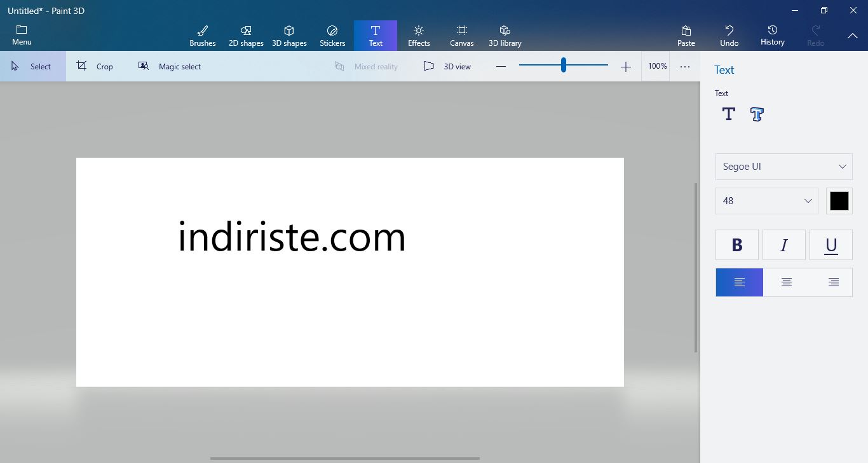Screen dimensions: 868x463
Task: Open the 3D shapes tab
Action: coord(289,36)
